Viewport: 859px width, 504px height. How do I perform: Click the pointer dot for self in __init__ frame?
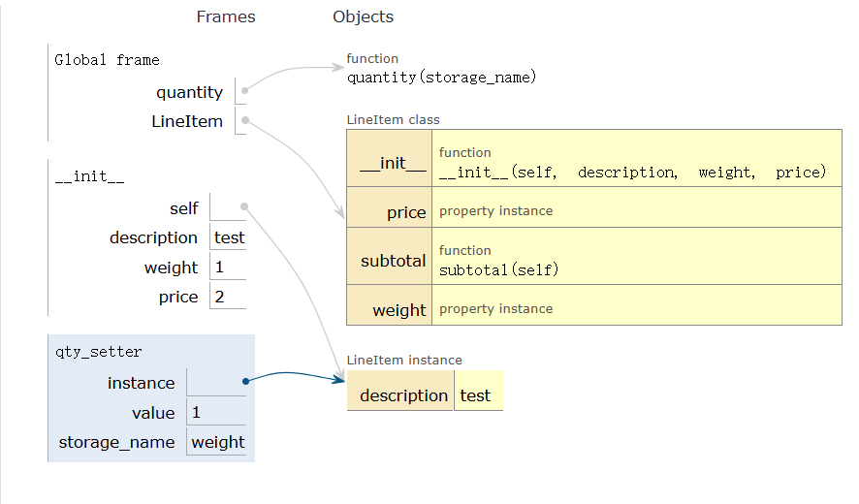click(x=245, y=206)
